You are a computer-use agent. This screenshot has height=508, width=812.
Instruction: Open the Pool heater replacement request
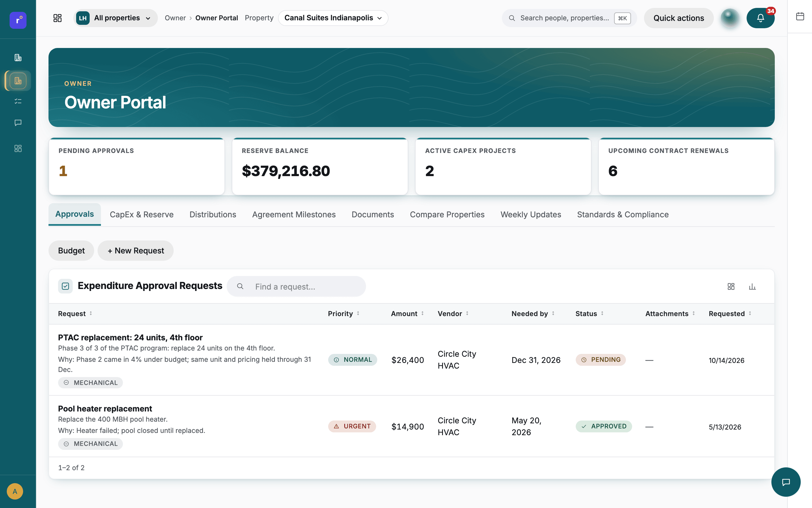tap(105, 409)
